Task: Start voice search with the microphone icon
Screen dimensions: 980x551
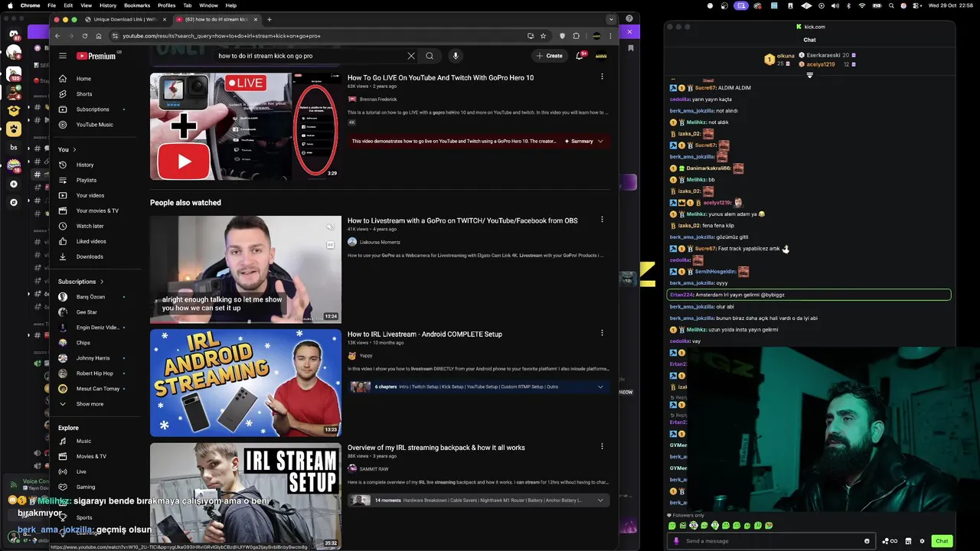Action: point(456,56)
